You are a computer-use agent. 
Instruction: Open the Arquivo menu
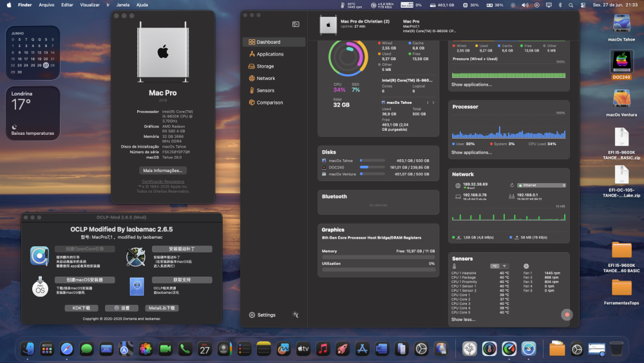coord(46,5)
